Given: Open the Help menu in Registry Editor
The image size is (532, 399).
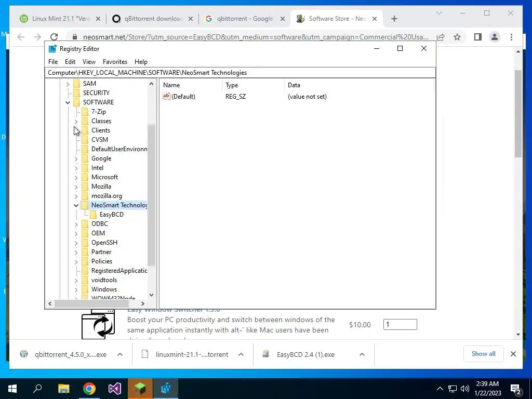Looking at the screenshot, I should [x=141, y=62].
